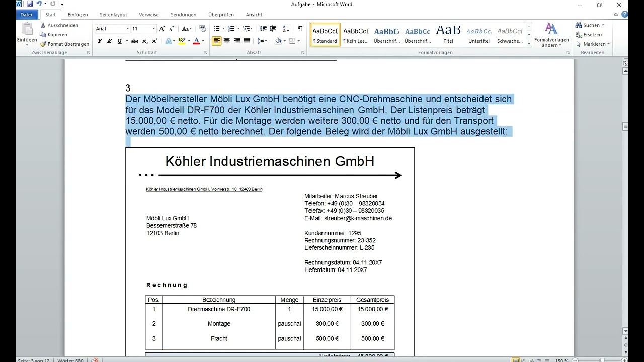Toggle italic formatting (K)
The height and width of the screenshot is (362, 644).
(x=109, y=41)
